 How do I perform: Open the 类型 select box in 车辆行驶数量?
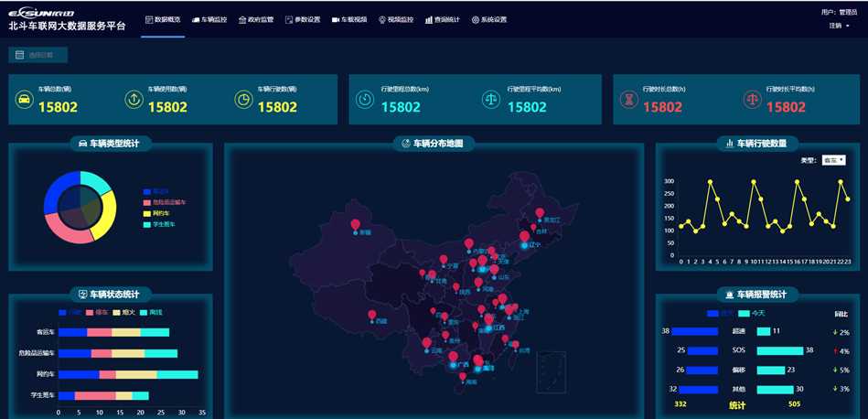click(x=833, y=160)
